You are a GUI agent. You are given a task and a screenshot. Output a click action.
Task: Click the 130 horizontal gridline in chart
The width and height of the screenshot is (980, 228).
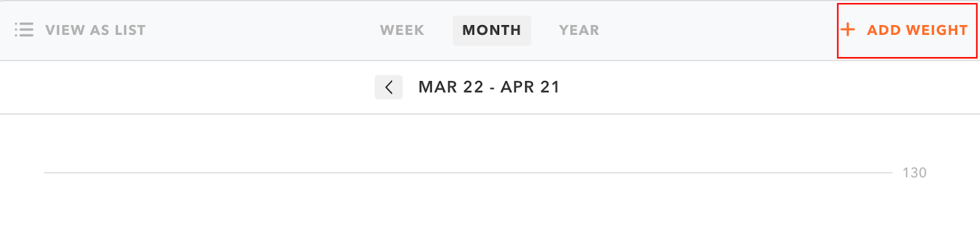tap(468, 173)
